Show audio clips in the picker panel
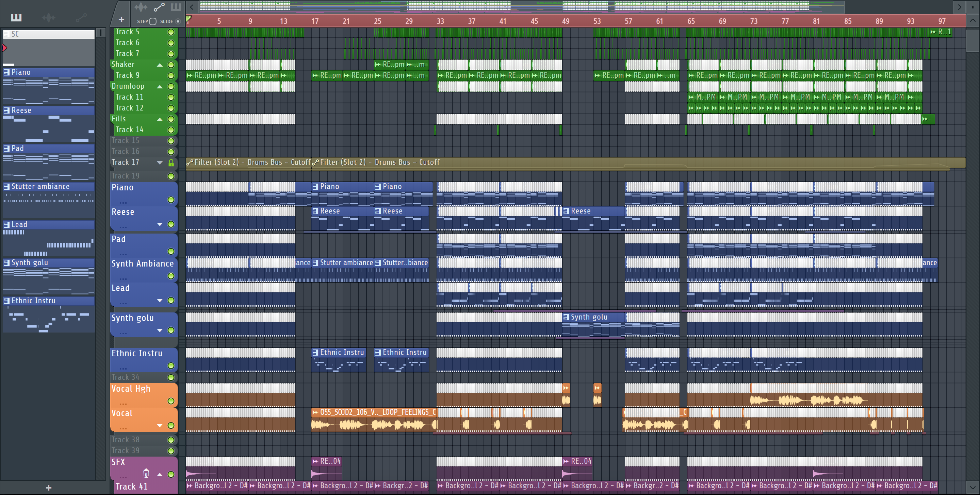 pos(48,17)
